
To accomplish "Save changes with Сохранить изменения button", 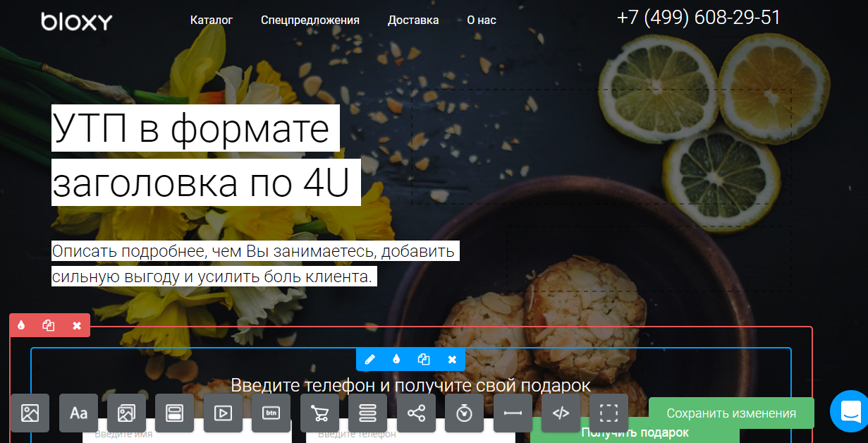I will coord(731,413).
